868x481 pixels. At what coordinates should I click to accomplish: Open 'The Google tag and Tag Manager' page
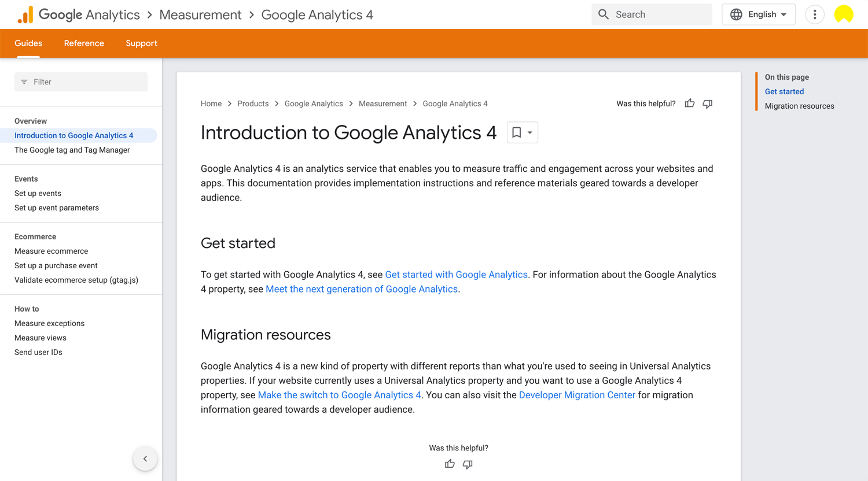(72, 150)
